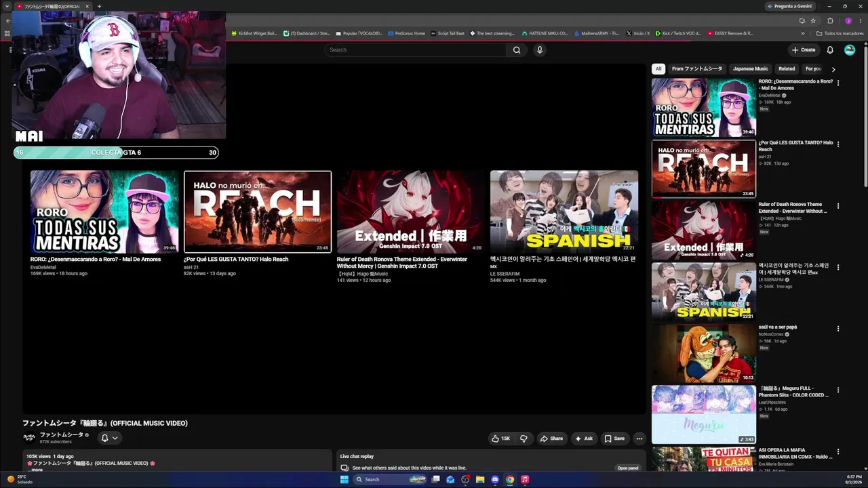
Task: Open Chrome extensions puzzle icon
Action: click(830, 20)
